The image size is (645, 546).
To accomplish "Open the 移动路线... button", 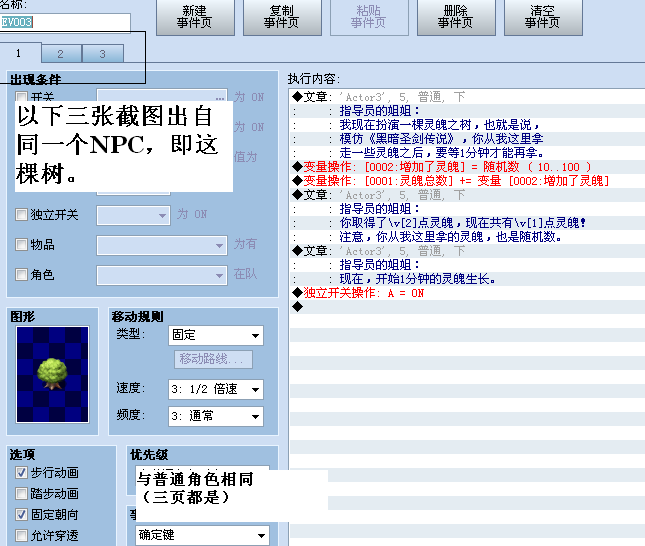I will [x=213, y=359].
